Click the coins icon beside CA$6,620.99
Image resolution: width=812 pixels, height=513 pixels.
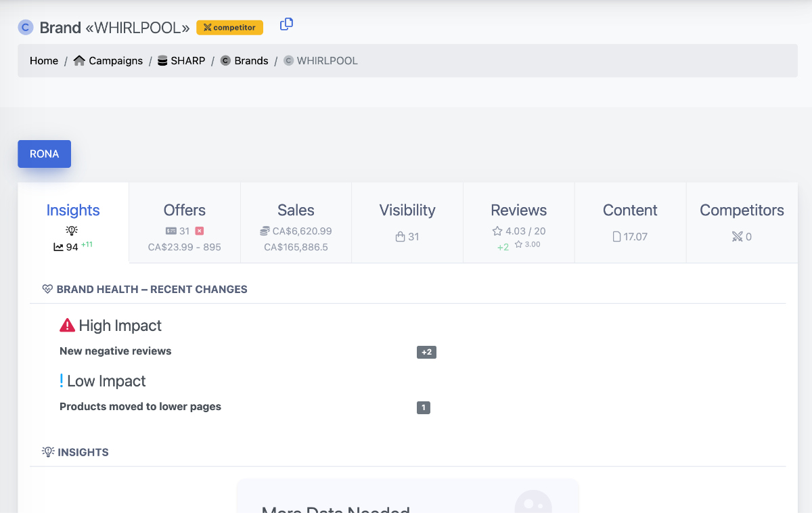click(x=265, y=231)
